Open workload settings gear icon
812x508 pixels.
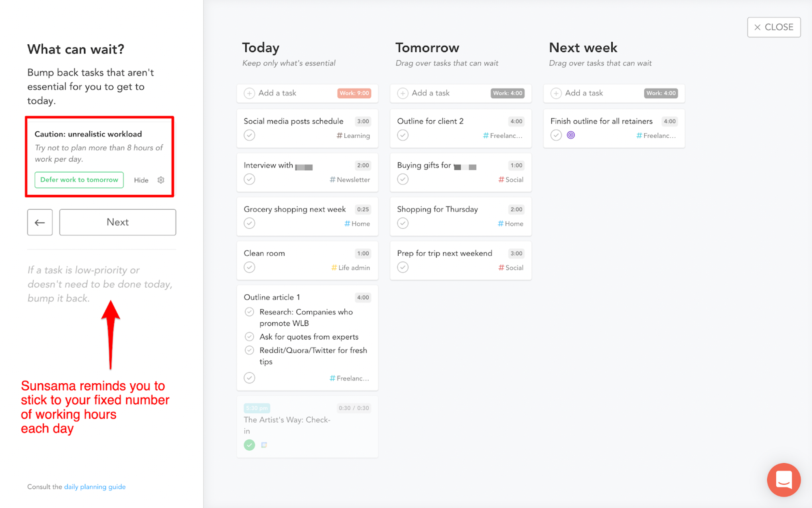tap(161, 180)
